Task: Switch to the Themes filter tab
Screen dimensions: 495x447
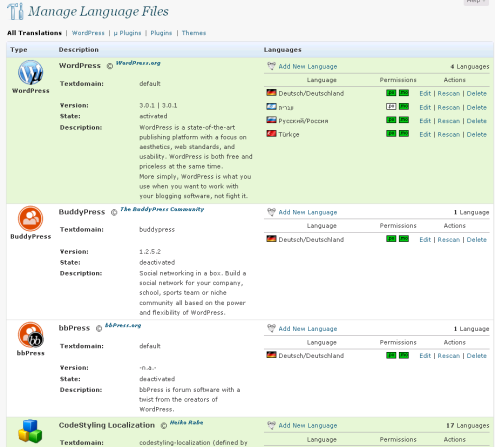Action: tap(194, 33)
